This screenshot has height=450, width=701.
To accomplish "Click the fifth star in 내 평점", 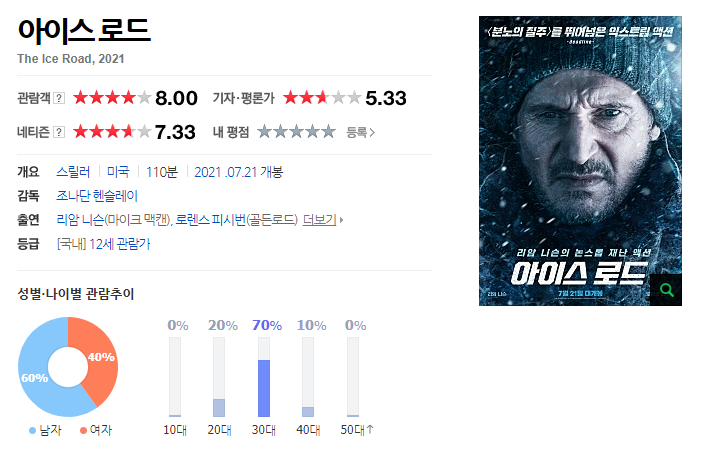I will (x=328, y=132).
